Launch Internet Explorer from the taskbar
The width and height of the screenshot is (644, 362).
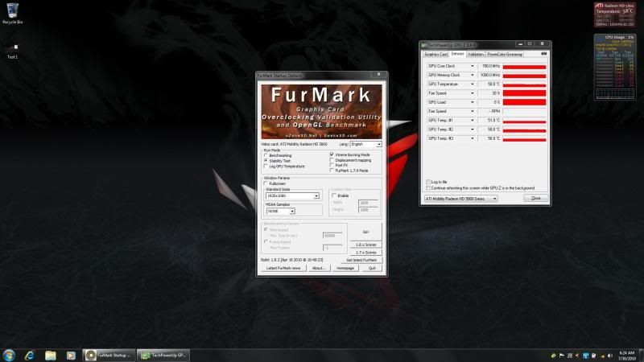tap(30, 355)
